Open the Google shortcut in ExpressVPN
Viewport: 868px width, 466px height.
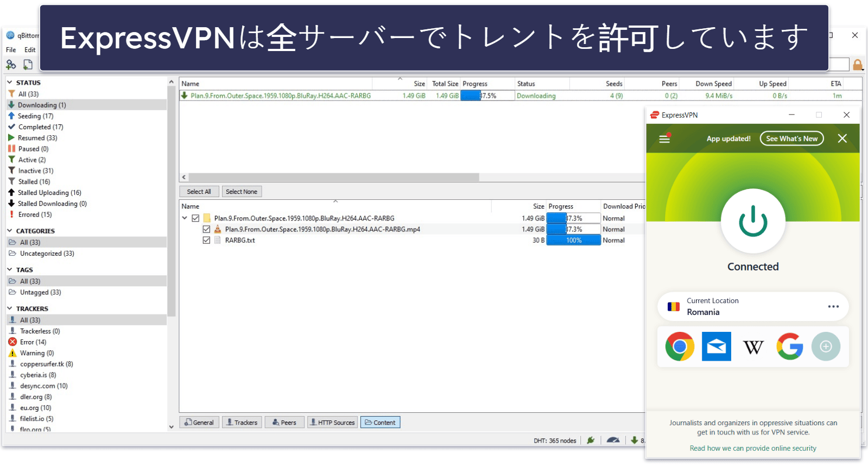(789, 347)
